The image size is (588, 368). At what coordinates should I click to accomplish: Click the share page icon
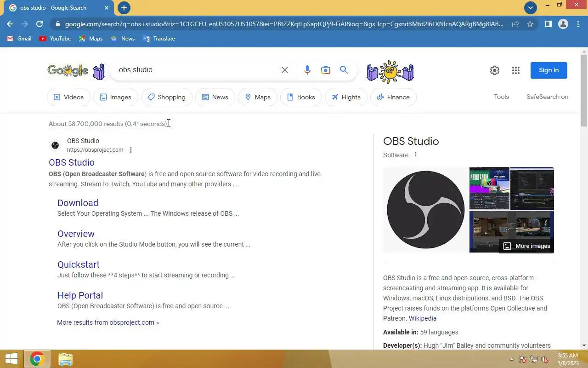[x=515, y=24]
